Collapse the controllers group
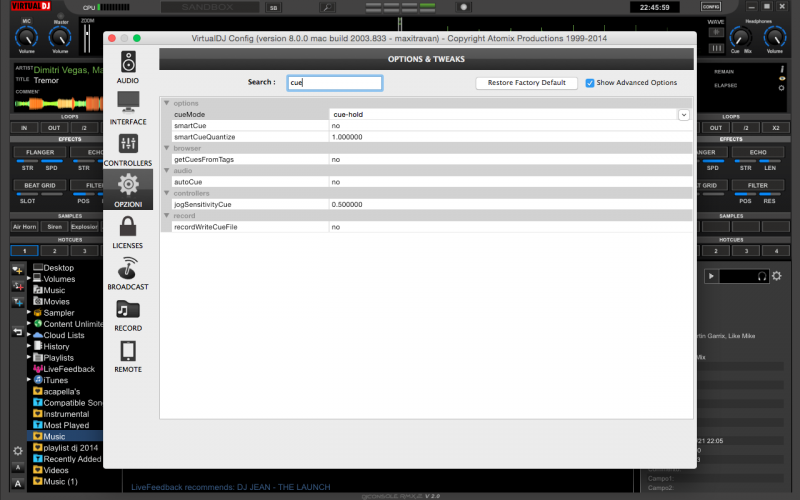Image resolution: width=800 pixels, height=500 pixels. tap(166, 193)
